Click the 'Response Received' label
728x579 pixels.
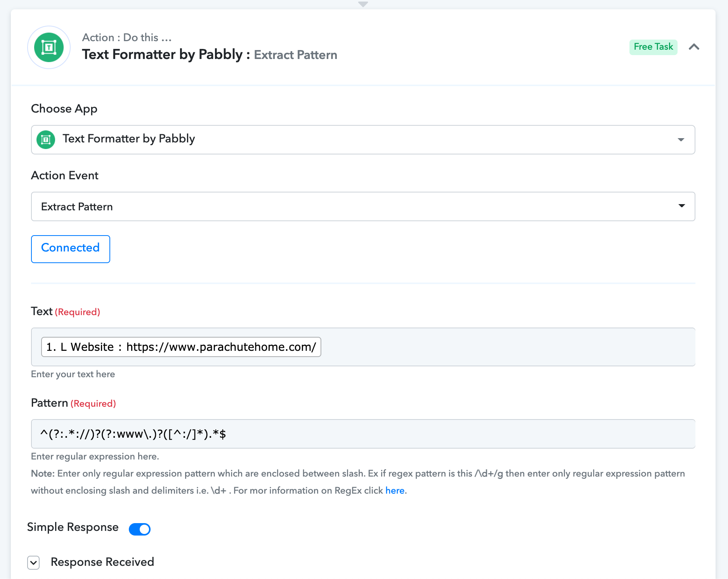[x=102, y=562]
